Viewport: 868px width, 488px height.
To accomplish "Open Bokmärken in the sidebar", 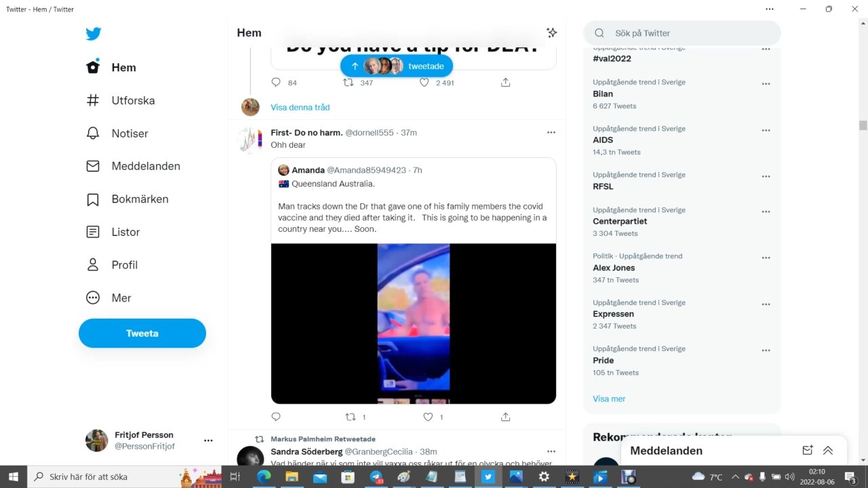I will coord(127,199).
